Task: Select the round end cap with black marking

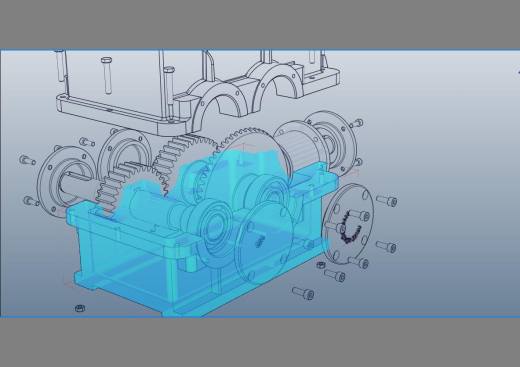Action: click(x=348, y=223)
